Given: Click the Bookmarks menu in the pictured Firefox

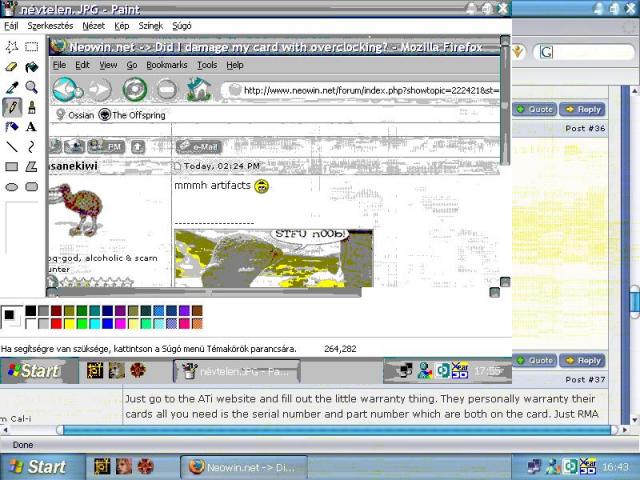Looking at the screenshot, I should (167, 65).
